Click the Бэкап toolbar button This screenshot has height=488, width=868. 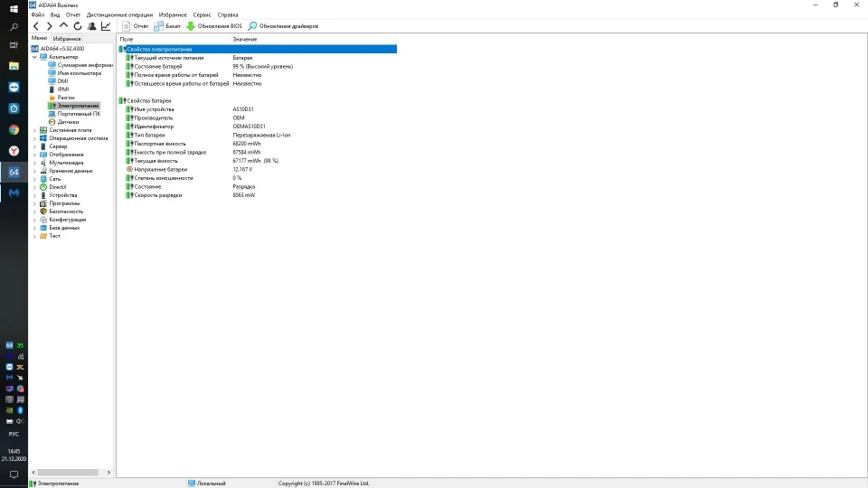point(167,26)
